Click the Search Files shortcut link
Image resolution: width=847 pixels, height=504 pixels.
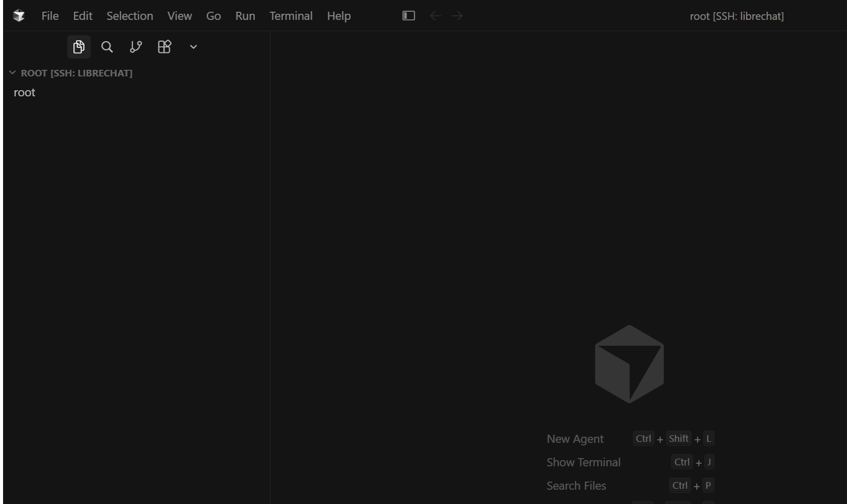(576, 486)
